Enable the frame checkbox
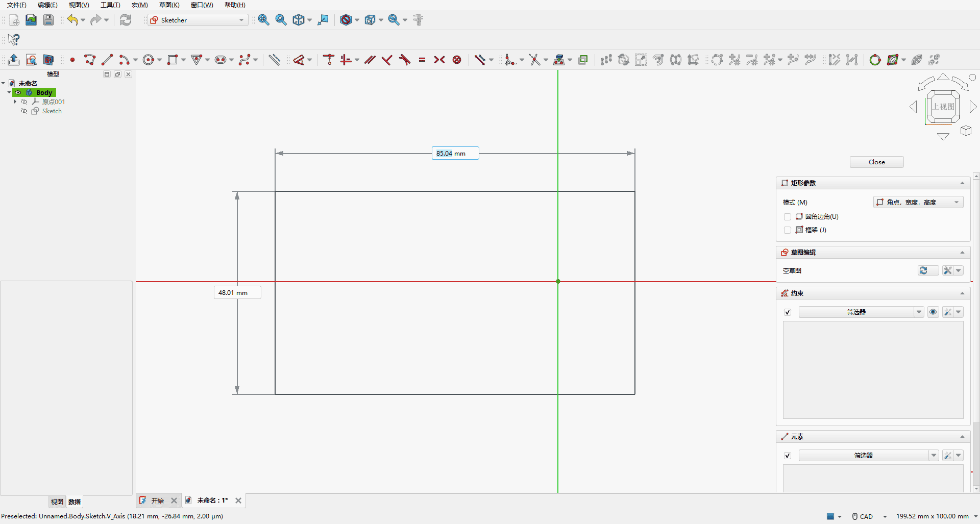The image size is (980, 524). tap(788, 230)
